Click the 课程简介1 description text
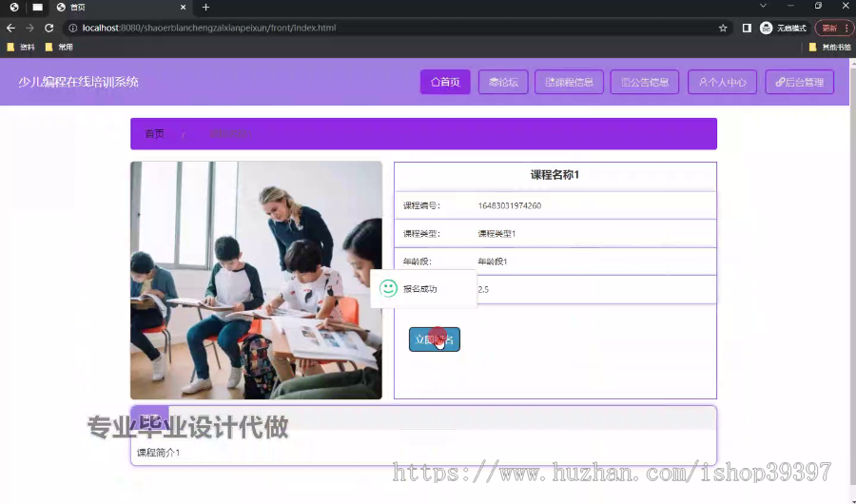 coord(158,453)
